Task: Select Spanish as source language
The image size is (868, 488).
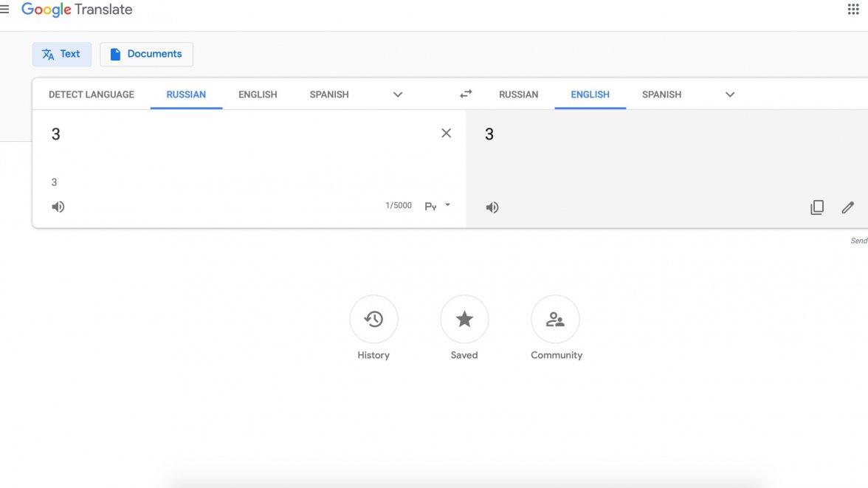Action: pos(329,94)
